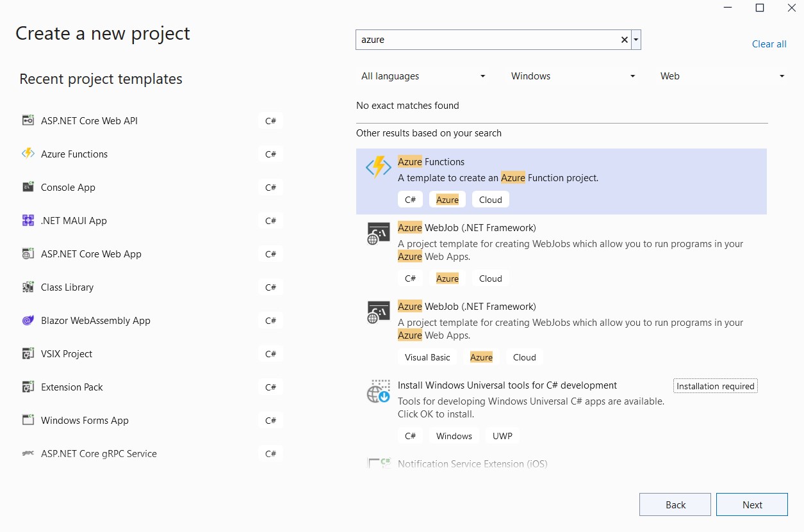This screenshot has width=804, height=532.
Task: Click the Class Library template icon
Action: (28, 287)
